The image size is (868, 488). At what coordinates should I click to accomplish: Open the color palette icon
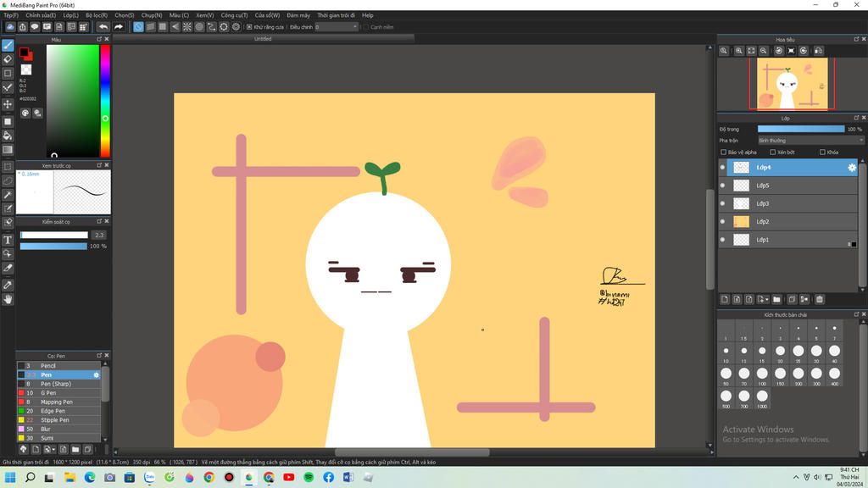tap(25, 113)
